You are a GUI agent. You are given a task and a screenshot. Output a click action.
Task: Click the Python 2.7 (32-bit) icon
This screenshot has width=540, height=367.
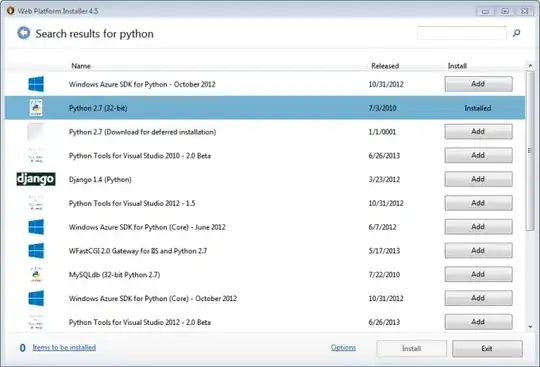tap(36, 108)
